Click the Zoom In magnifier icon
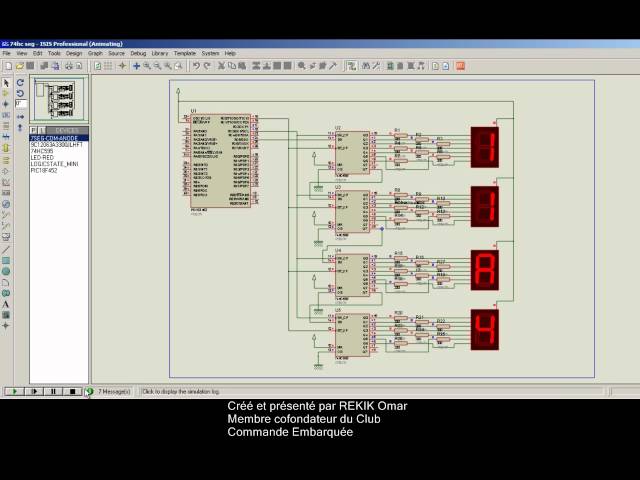Image resolution: width=640 pixels, height=480 pixels. [x=147, y=66]
